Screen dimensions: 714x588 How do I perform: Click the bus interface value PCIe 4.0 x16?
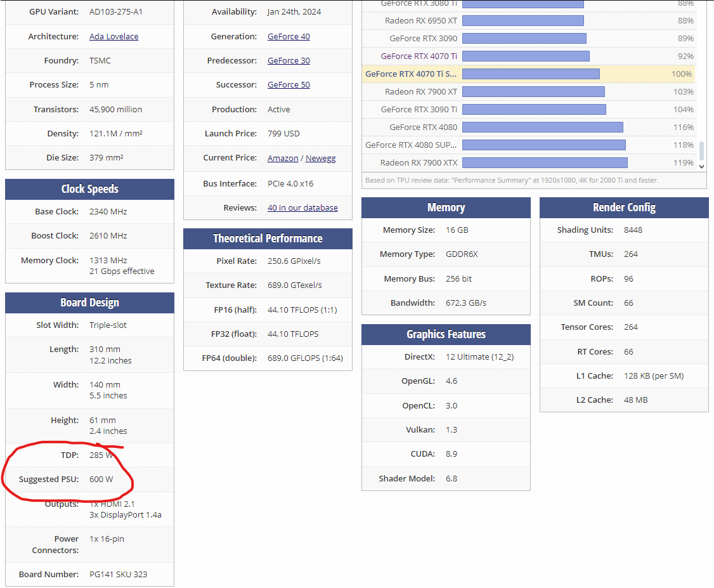click(290, 183)
